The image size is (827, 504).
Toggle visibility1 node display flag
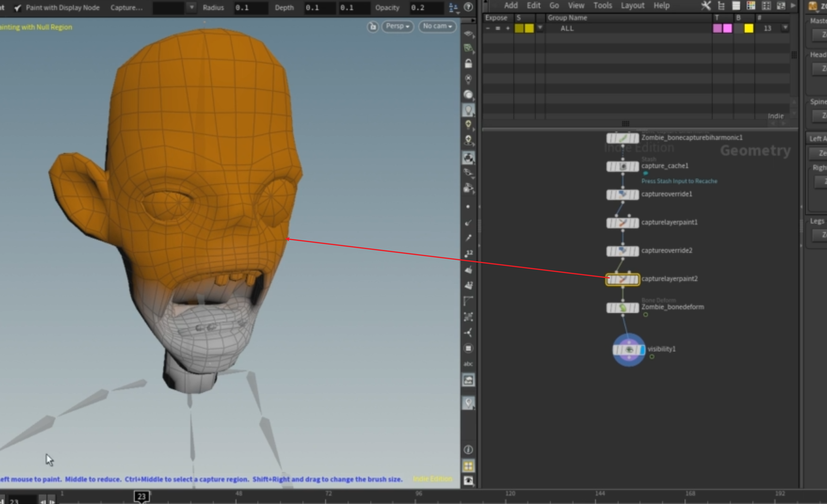pyautogui.click(x=643, y=350)
